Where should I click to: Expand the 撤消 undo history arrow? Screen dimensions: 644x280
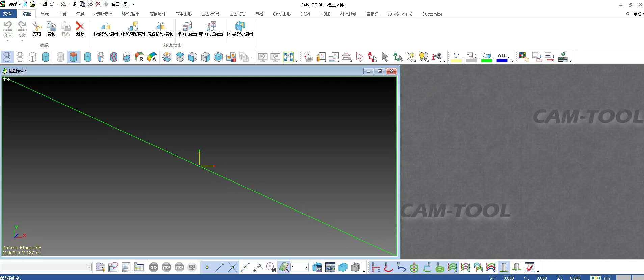(7, 41)
